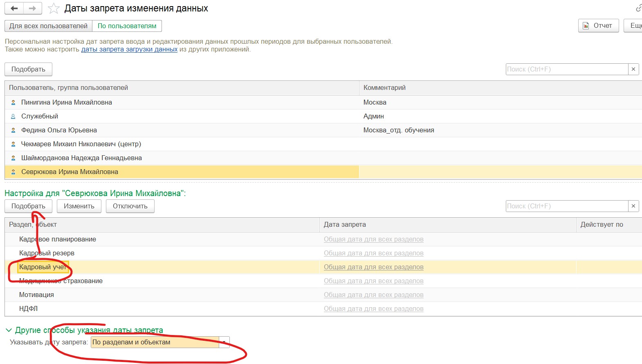Click Изменить button

coord(79,206)
